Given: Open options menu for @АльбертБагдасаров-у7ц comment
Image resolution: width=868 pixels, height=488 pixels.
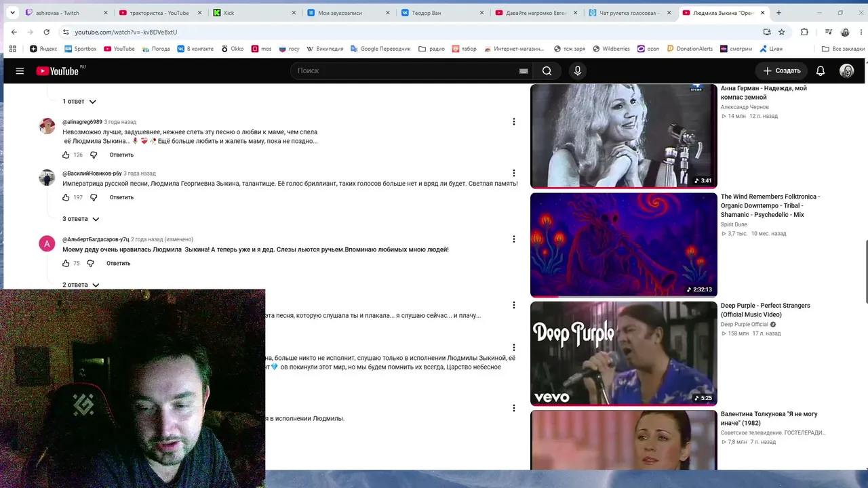Looking at the screenshot, I should pyautogui.click(x=513, y=239).
